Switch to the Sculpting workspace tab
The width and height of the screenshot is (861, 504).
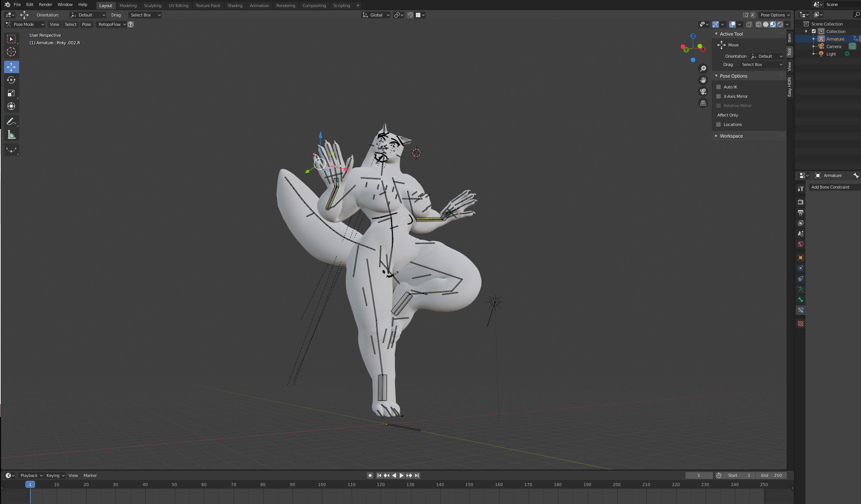click(152, 6)
